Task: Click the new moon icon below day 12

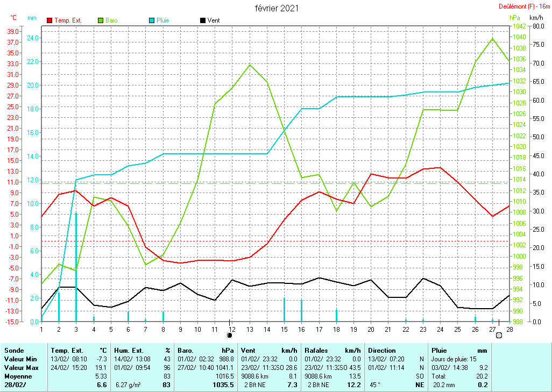Action: [x=230, y=335]
